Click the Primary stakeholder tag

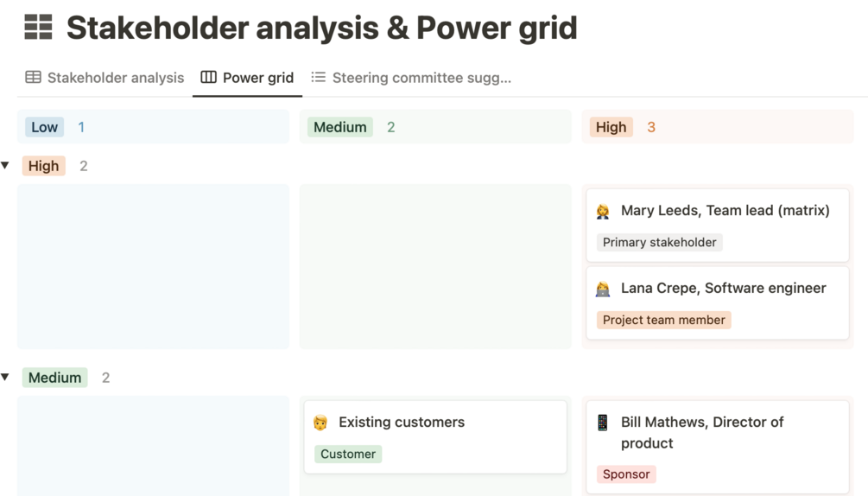coord(659,243)
